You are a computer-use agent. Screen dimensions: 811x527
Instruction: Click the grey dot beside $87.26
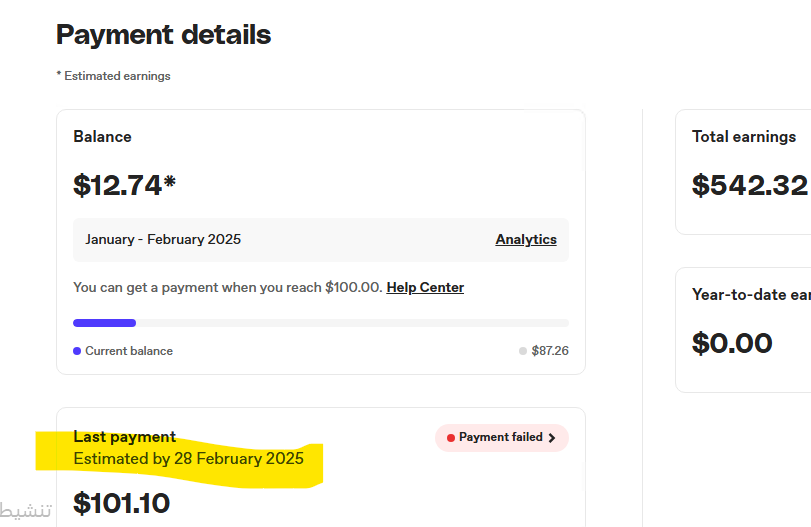[x=523, y=351]
